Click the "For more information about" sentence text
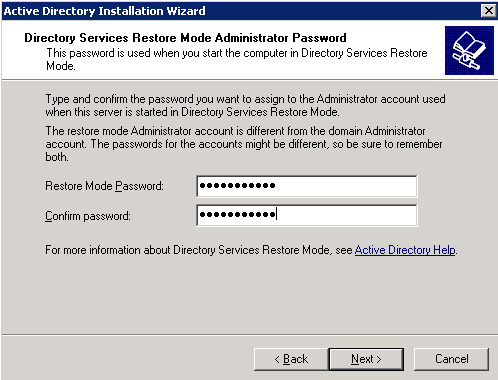The height and width of the screenshot is (380, 498). click(199, 250)
